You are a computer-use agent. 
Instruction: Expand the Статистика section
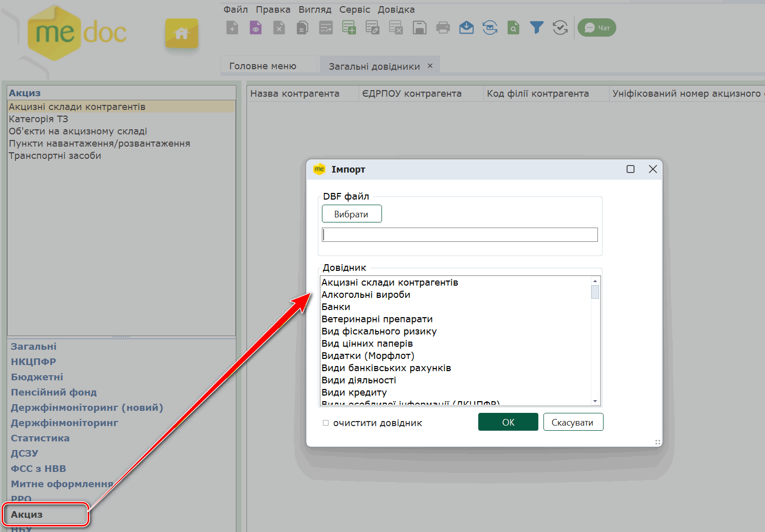[x=40, y=438]
